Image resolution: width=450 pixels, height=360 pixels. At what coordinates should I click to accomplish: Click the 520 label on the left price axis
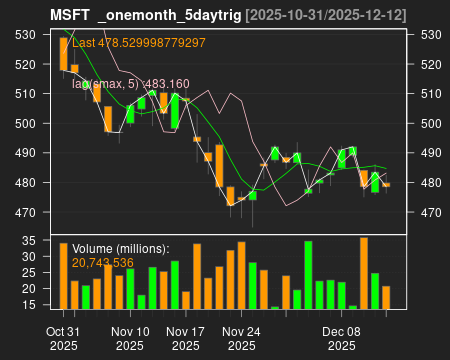pos(25,64)
